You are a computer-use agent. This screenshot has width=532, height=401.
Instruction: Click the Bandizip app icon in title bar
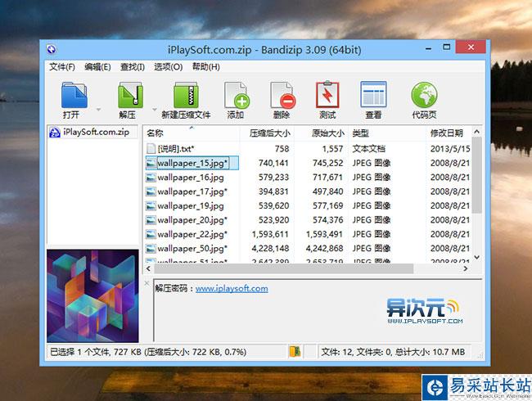[52, 50]
